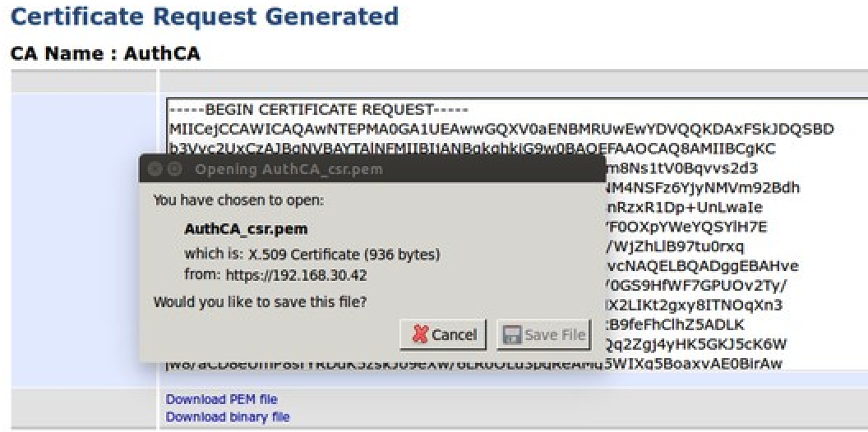Click the 'Would you like to save' prompt
Screen dimensions: 868x432
coord(260,302)
